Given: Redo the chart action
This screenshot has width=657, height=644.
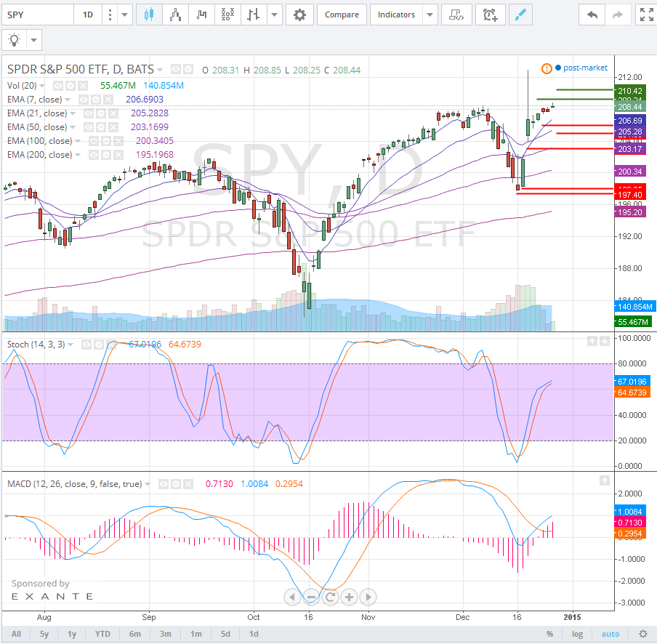Looking at the screenshot, I should pyautogui.click(x=618, y=15).
